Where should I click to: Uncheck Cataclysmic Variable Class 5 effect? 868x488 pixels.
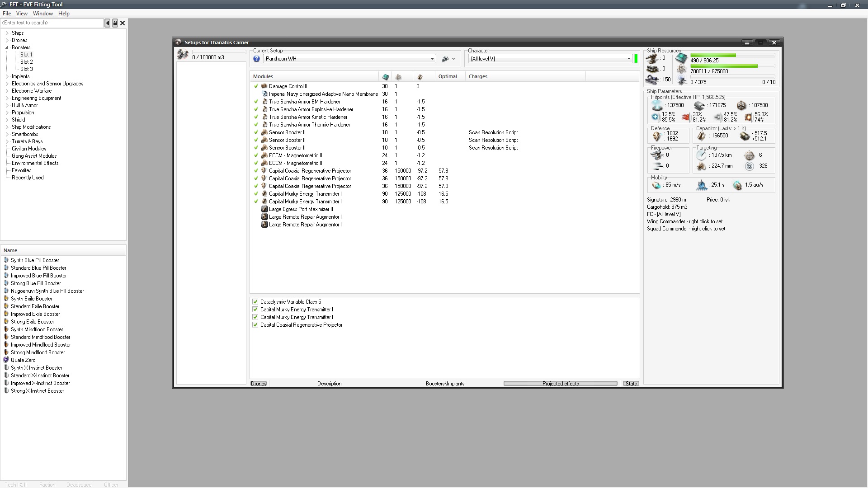click(255, 302)
